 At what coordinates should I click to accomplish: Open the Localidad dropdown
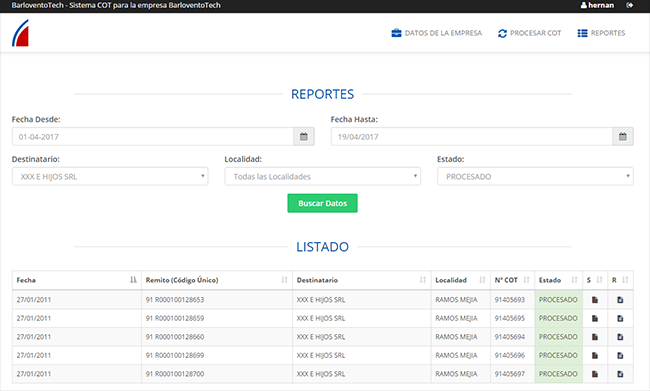(323, 177)
